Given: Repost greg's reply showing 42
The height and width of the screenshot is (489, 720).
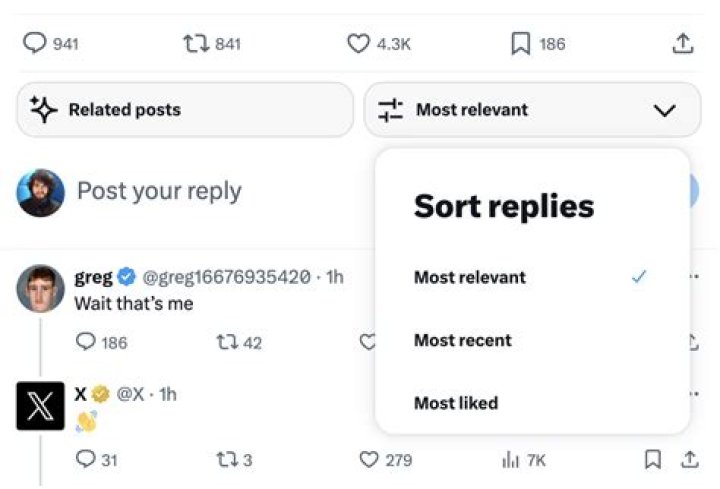Looking at the screenshot, I should click(225, 342).
